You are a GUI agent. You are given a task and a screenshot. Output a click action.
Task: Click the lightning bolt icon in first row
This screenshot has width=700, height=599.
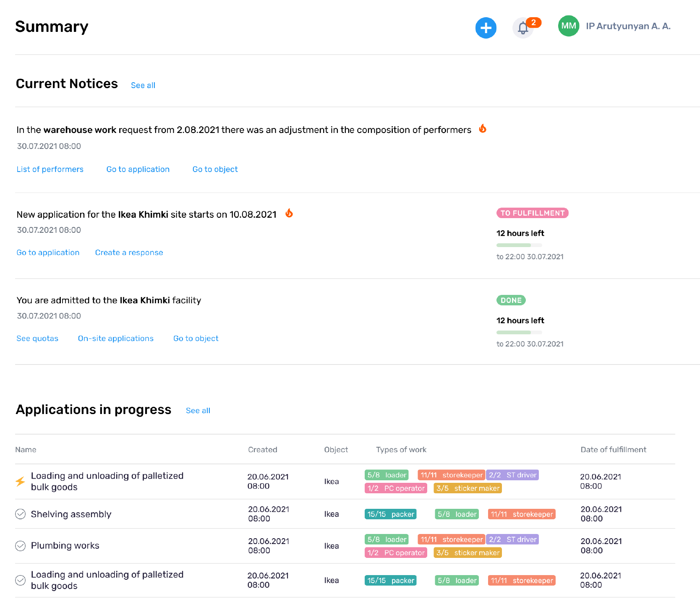pos(20,481)
